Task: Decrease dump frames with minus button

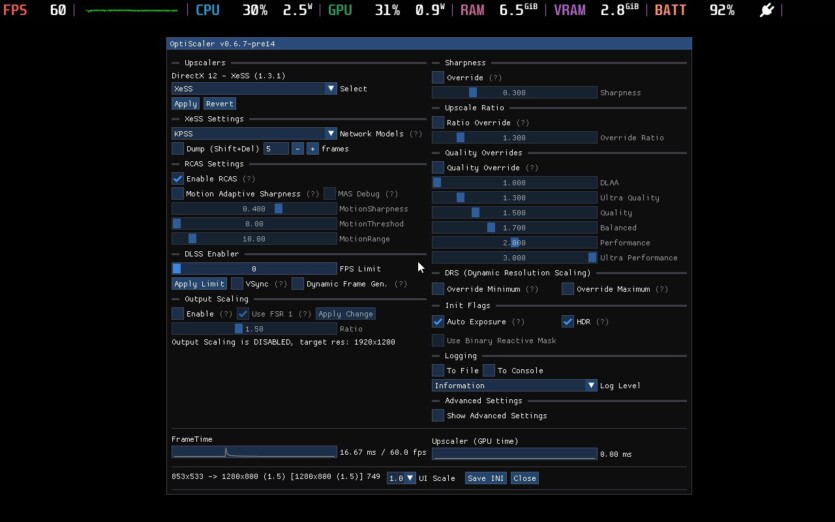Action: [298, 149]
